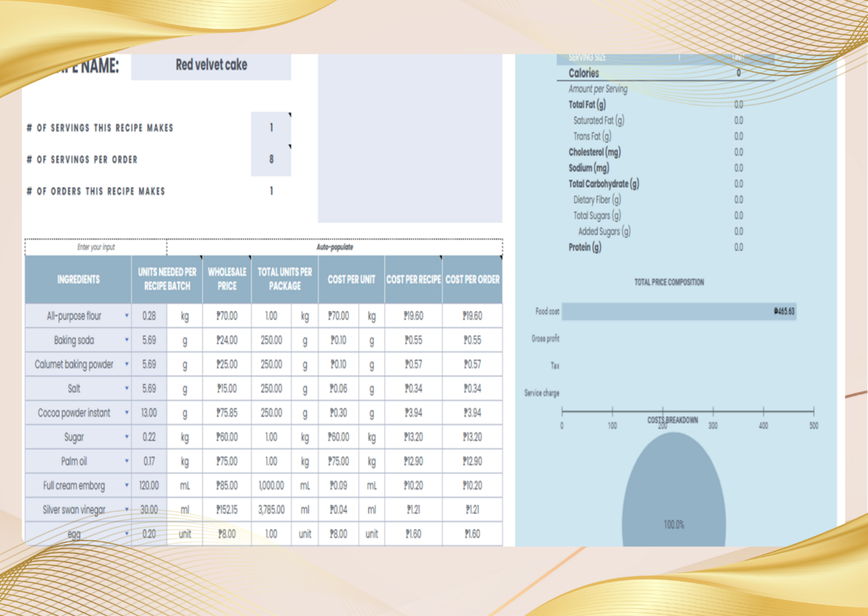868x616 pixels.
Task: Click the Wholesale Price column header
Action: click(x=227, y=279)
